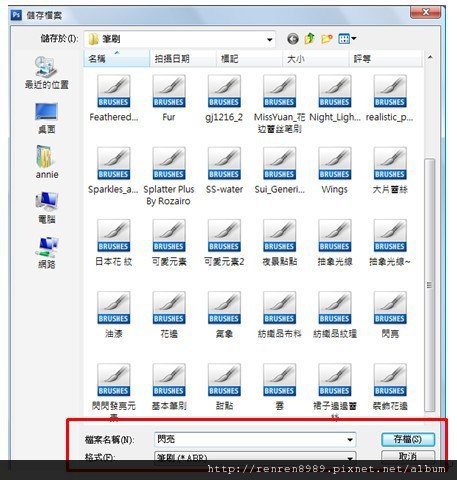457x480 pixels.
Task: Create a new folder
Action: pyautogui.click(x=327, y=39)
